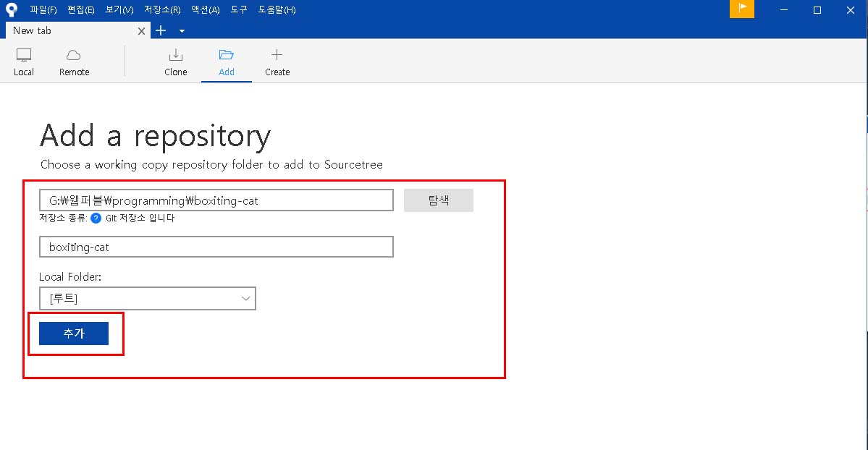Open the 파일(F) menu
Screen dimensions: 868x450
click(43, 10)
